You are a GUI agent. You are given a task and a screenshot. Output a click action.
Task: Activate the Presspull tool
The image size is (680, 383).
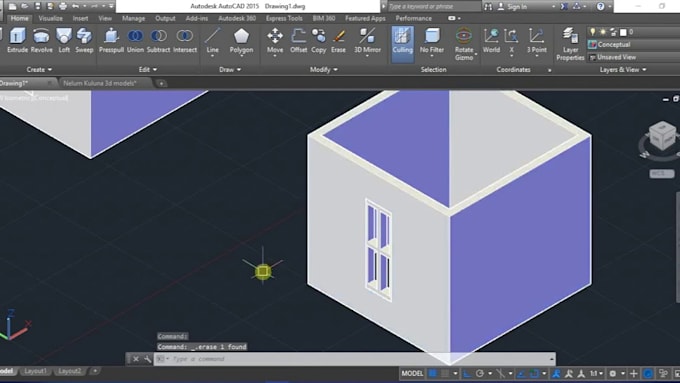[x=111, y=40]
